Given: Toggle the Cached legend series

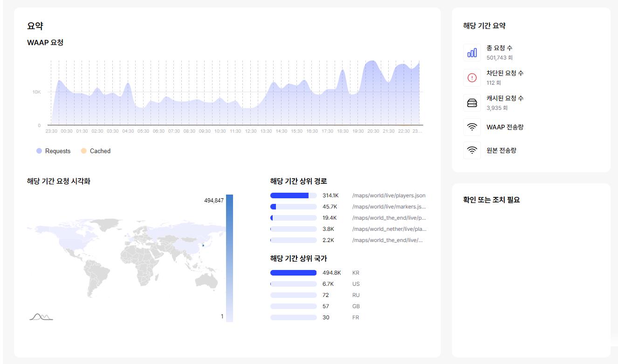Looking at the screenshot, I should pyautogui.click(x=96, y=151).
